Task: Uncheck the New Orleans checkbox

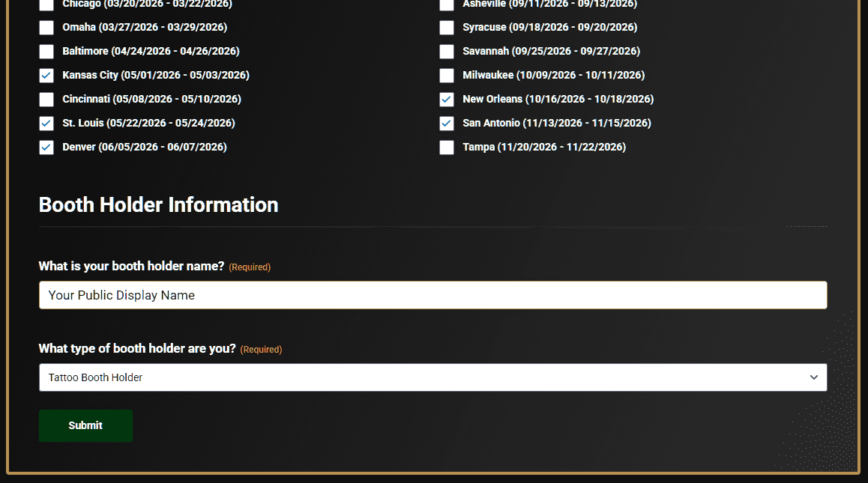Action: [447, 100]
